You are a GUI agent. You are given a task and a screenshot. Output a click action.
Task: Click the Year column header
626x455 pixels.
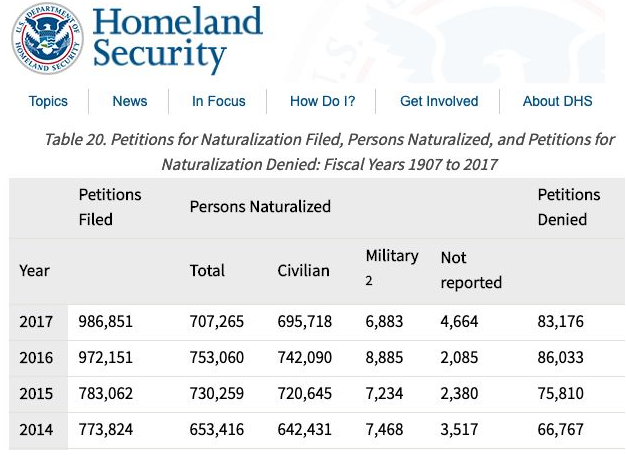click(x=35, y=270)
